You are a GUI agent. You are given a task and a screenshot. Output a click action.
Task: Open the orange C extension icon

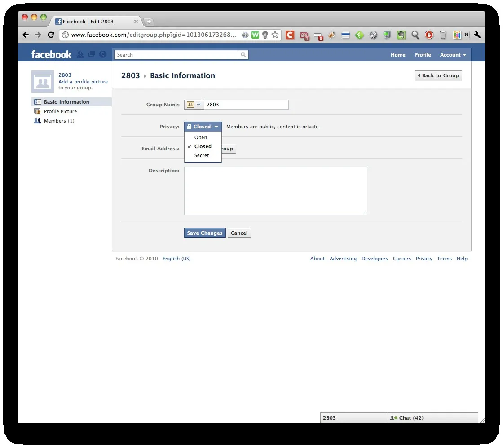(x=290, y=35)
